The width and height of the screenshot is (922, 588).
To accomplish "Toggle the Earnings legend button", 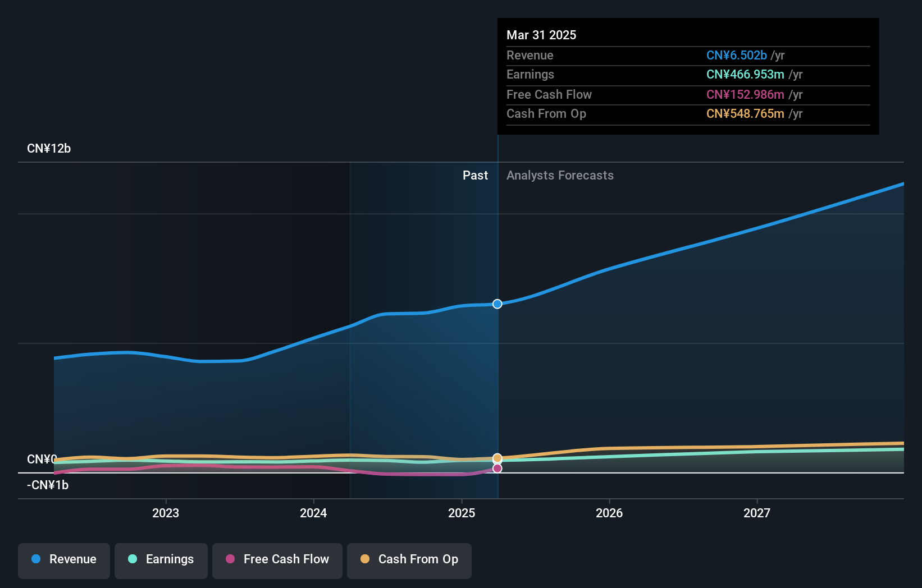I will (x=161, y=561).
